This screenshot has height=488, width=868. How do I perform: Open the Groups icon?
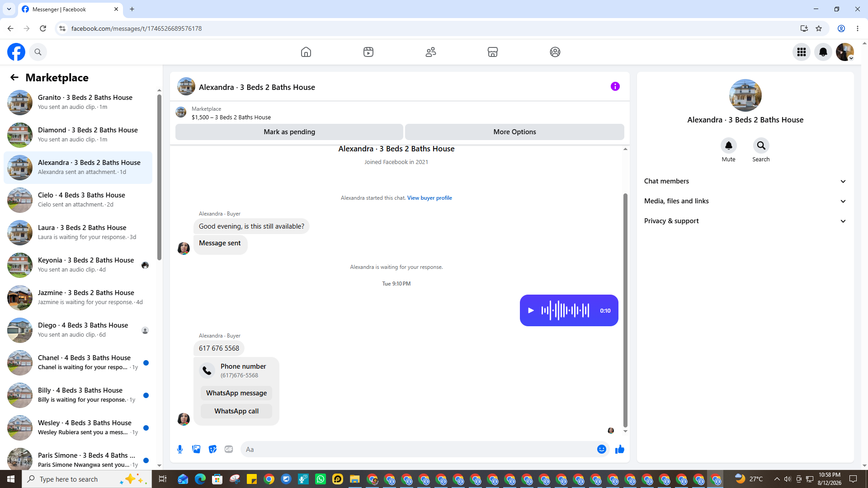[555, 52]
